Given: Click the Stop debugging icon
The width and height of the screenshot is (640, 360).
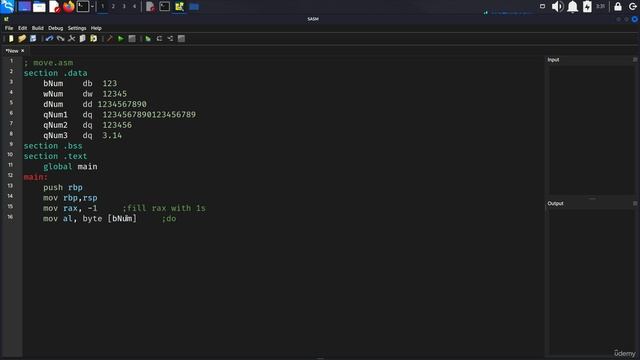Looking at the screenshot, I should click(181, 38).
